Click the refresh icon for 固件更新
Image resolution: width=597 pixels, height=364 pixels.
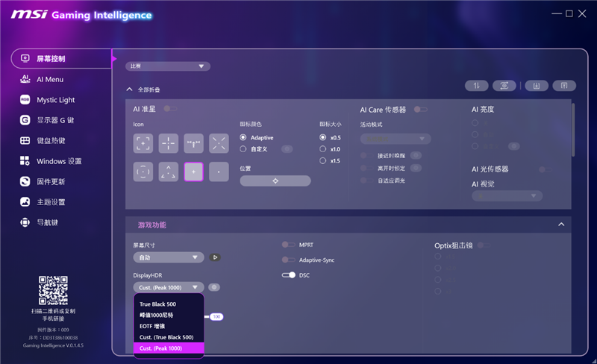[x=25, y=181]
